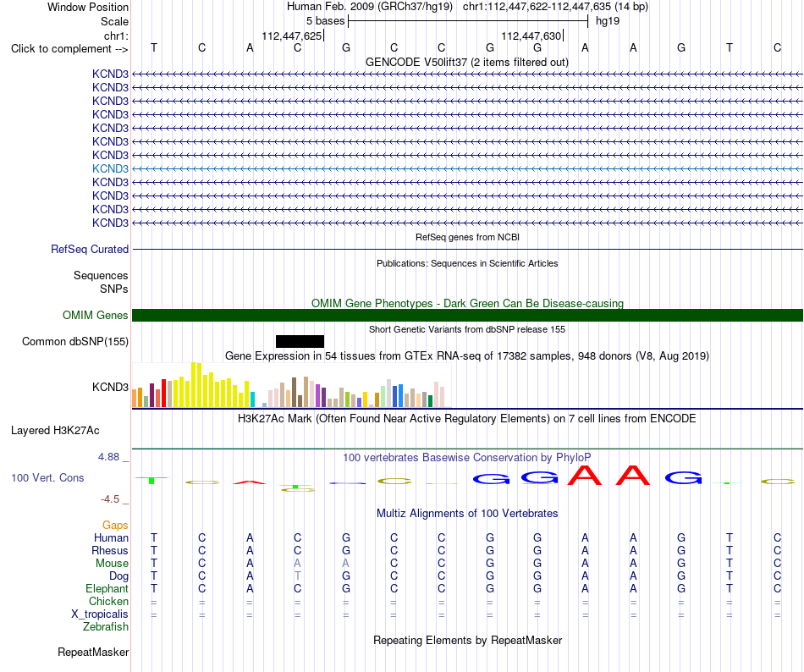Click the Scale label

point(114,21)
